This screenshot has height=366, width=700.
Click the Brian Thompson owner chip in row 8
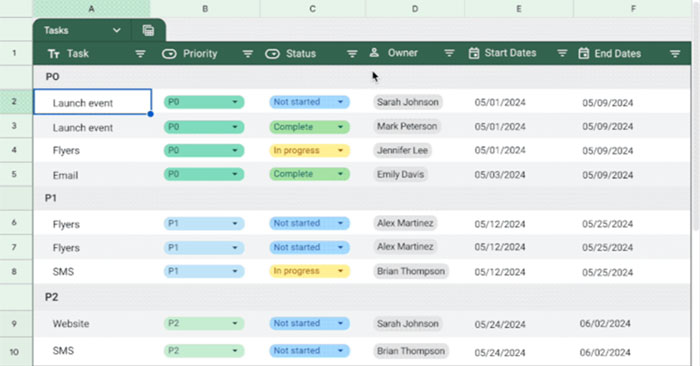pos(411,271)
